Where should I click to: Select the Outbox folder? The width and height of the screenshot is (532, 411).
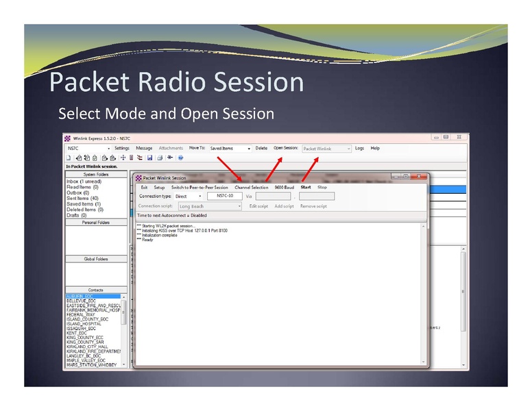[77, 192]
